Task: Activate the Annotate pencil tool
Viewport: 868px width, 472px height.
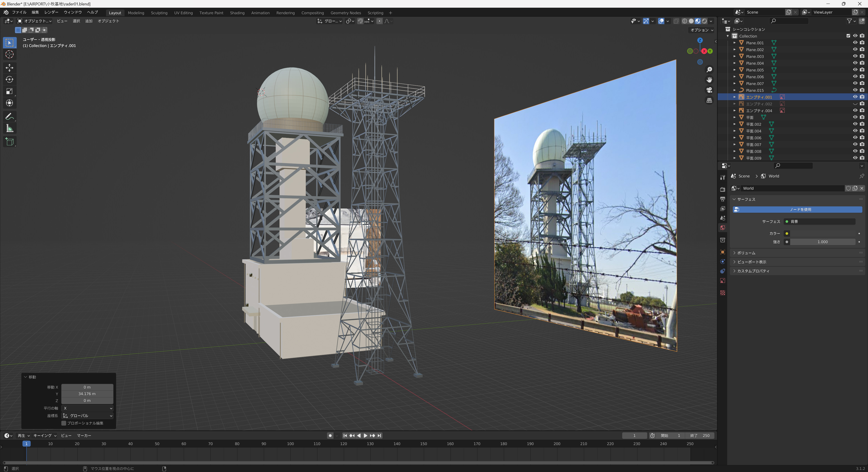Action: (x=9, y=117)
